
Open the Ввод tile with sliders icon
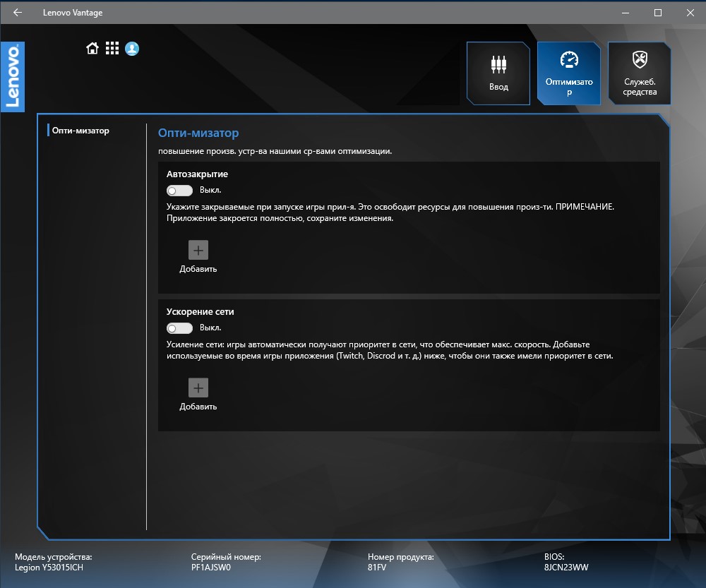tap(498, 73)
